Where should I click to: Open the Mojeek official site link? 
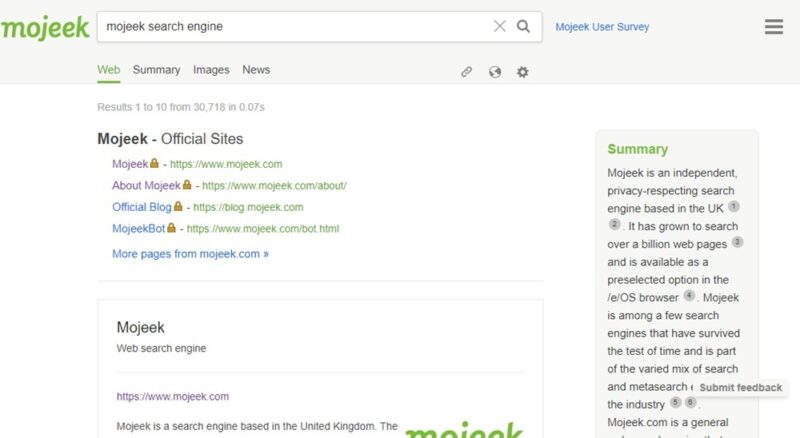pyautogui.click(x=130, y=164)
